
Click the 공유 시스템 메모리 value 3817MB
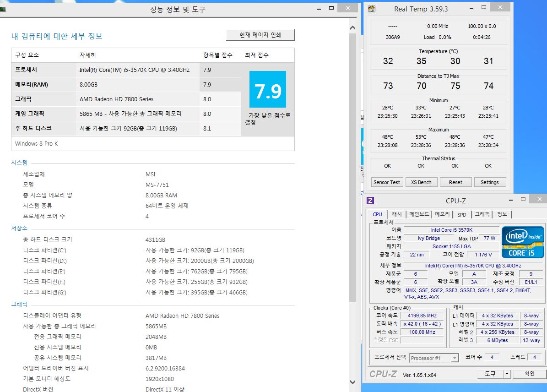(x=156, y=358)
